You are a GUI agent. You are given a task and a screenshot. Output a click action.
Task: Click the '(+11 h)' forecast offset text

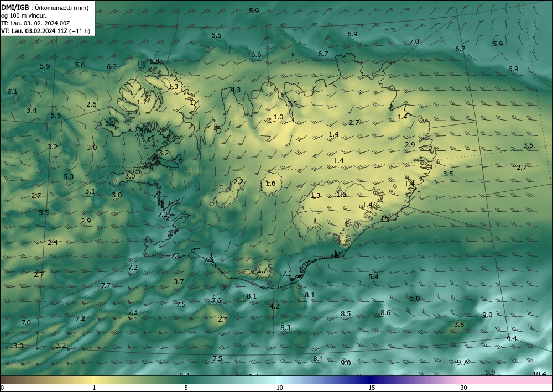point(79,31)
